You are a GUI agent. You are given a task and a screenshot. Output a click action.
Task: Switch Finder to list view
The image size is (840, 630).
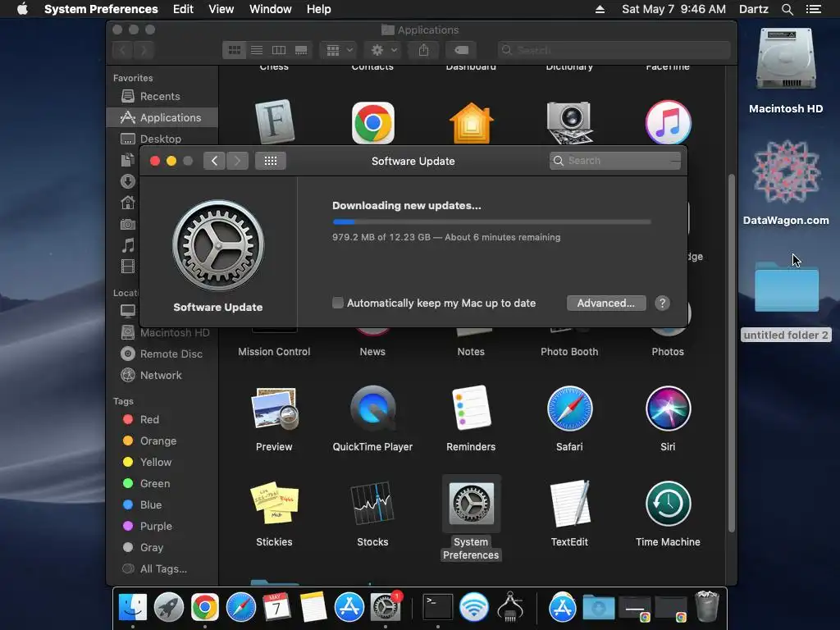click(x=257, y=50)
